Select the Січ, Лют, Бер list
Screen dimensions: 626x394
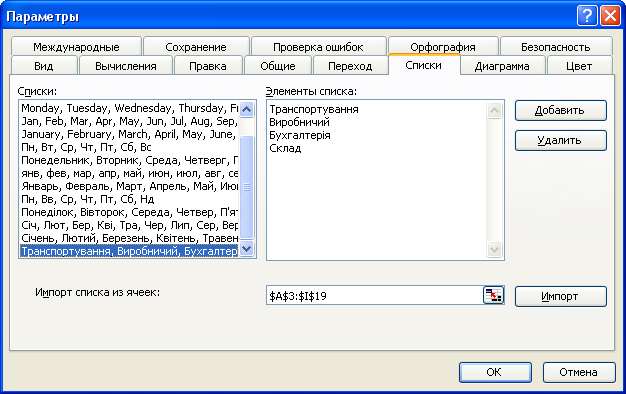point(129,225)
